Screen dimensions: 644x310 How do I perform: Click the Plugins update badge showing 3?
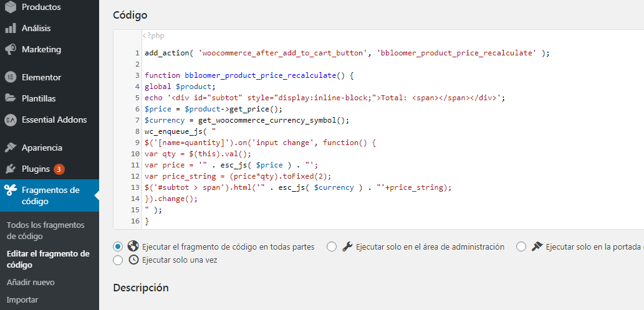(x=59, y=169)
